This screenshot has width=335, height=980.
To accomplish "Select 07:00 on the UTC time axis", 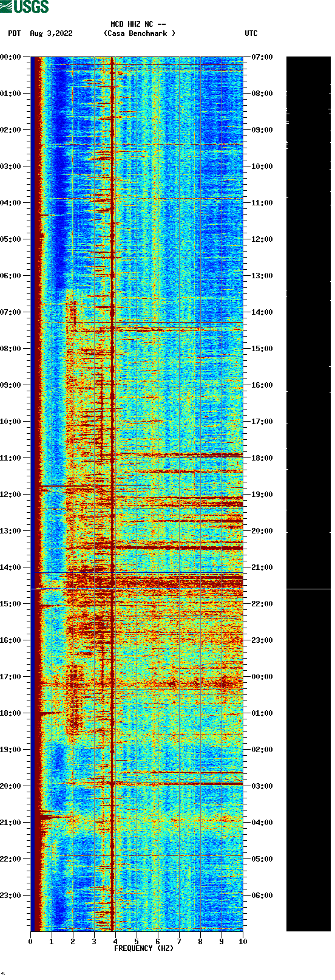I will 262,57.
